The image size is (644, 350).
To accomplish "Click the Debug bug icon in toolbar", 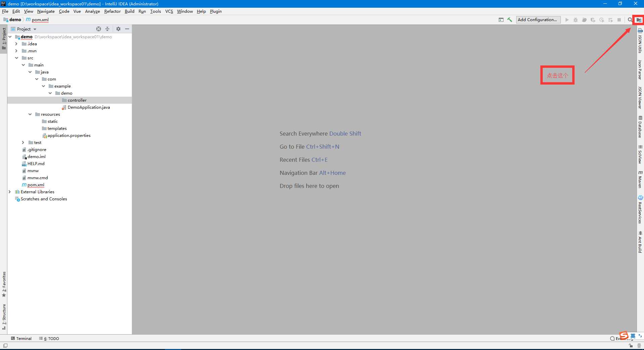I will (576, 20).
